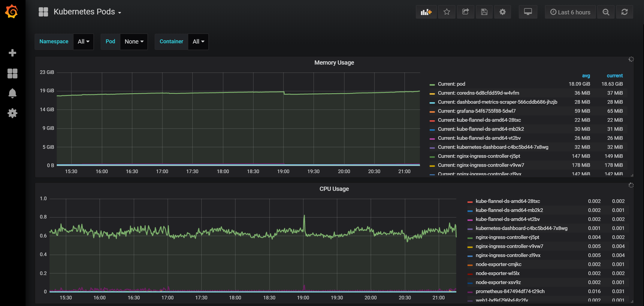Open the Dashboards sidebar icon

coord(12,73)
